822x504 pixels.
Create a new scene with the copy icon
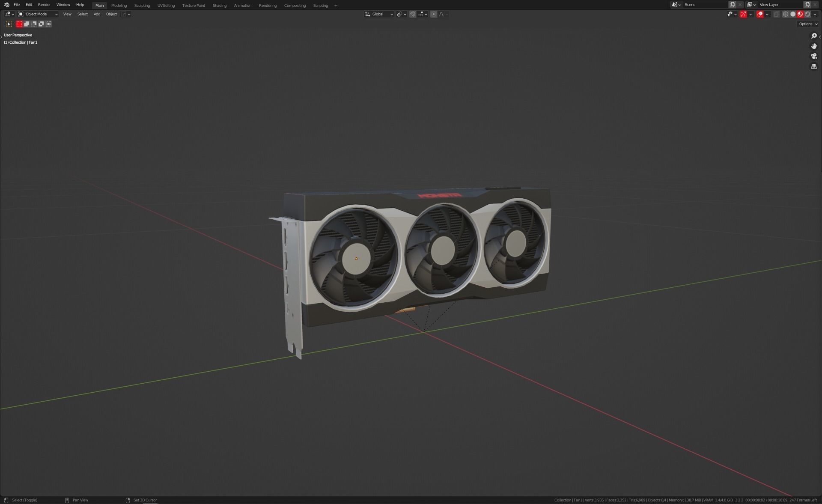click(x=732, y=5)
